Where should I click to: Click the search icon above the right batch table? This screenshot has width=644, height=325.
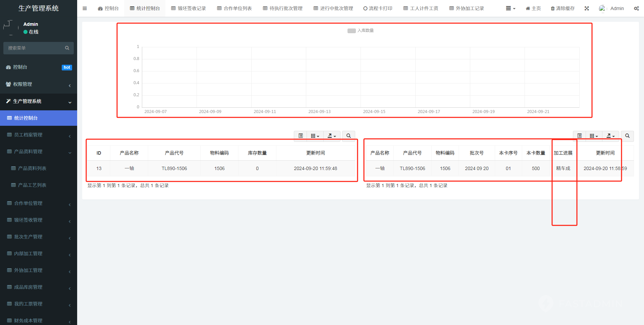(627, 136)
